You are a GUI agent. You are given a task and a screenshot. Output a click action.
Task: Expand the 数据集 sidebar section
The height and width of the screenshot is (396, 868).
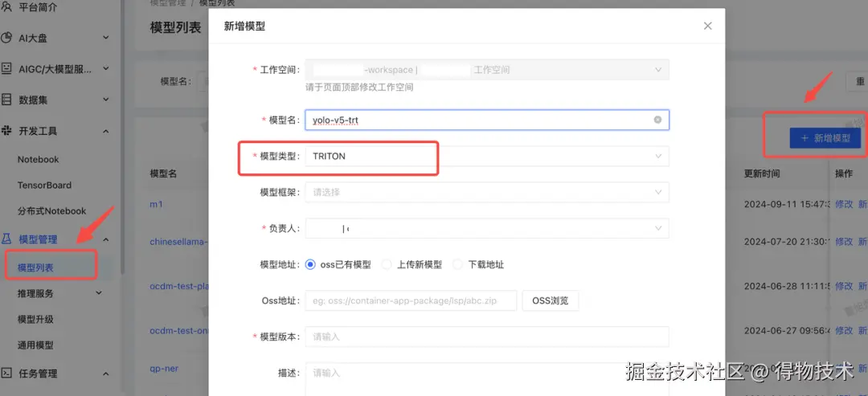pyautogui.click(x=106, y=100)
